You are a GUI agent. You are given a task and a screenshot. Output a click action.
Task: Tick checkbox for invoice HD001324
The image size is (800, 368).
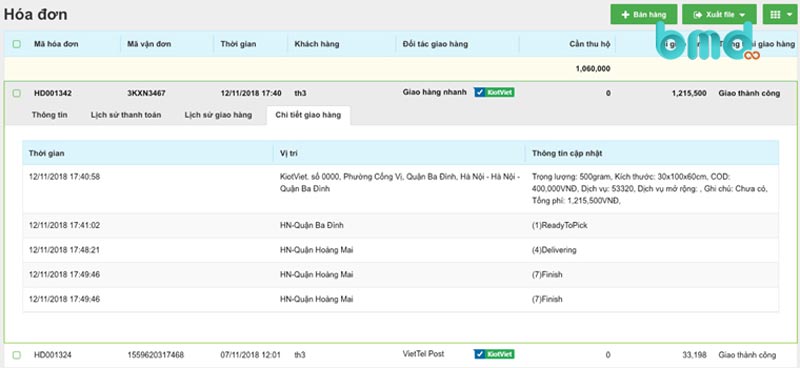point(17,355)
